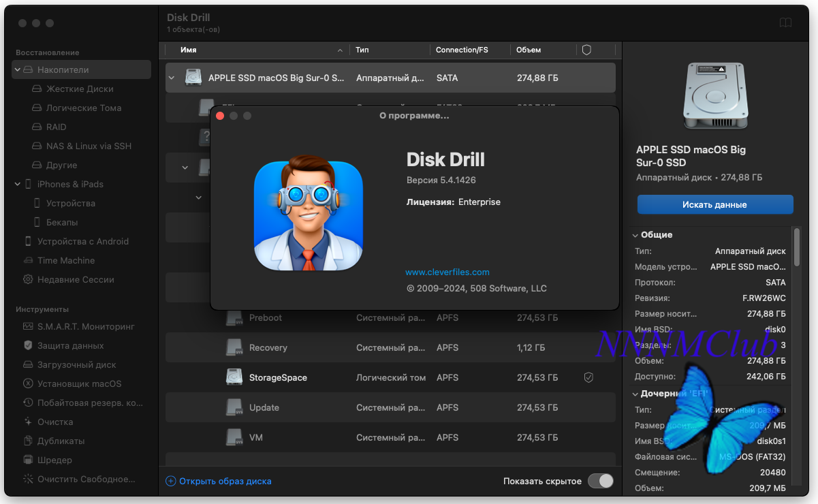Open the www.cleverfiles.com link

coord(447,272)
